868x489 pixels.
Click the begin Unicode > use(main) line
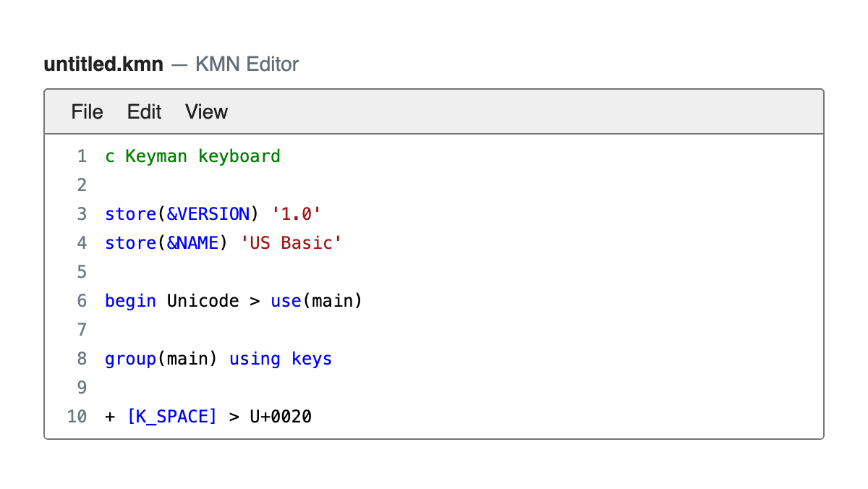point(234,301)
